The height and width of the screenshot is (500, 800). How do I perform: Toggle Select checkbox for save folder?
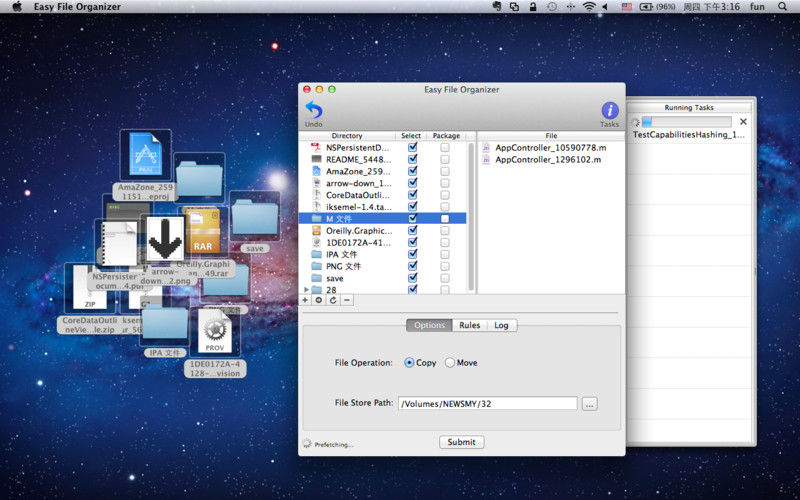[412, 278]
